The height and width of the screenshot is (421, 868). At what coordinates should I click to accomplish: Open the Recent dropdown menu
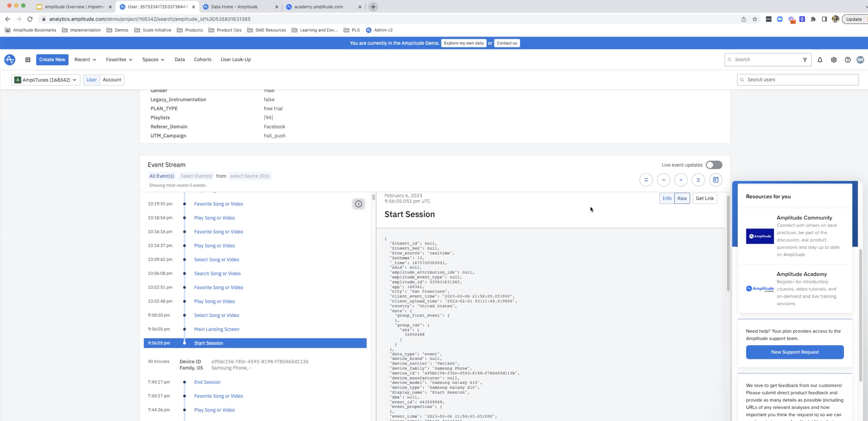point(85,60)
